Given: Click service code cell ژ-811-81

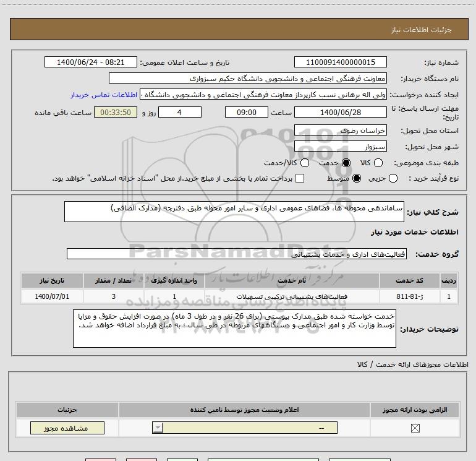Looking at the screenshot, I should pos(409,296).
